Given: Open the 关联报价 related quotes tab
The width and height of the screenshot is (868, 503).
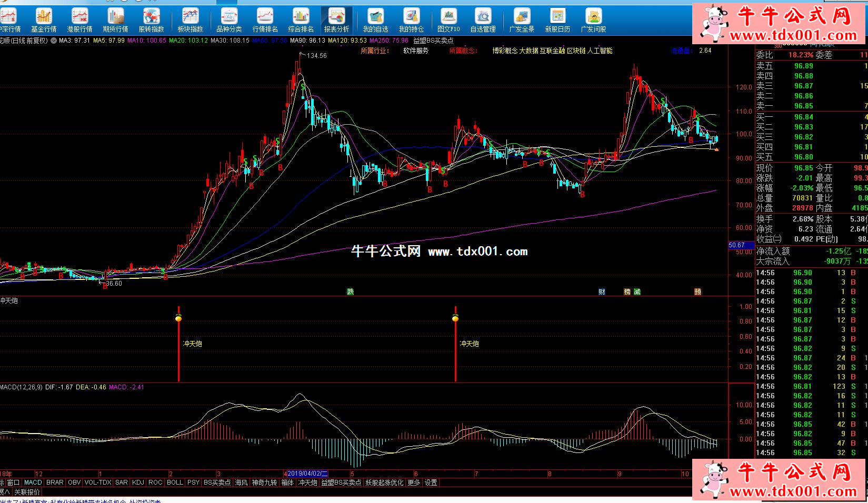Looking at the screenshot, I should coord(27,492).
